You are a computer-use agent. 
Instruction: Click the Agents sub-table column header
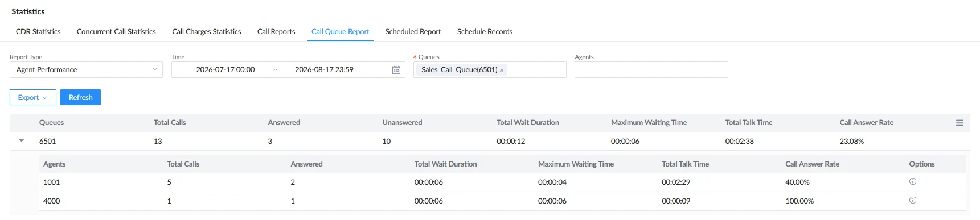point(55,164)
